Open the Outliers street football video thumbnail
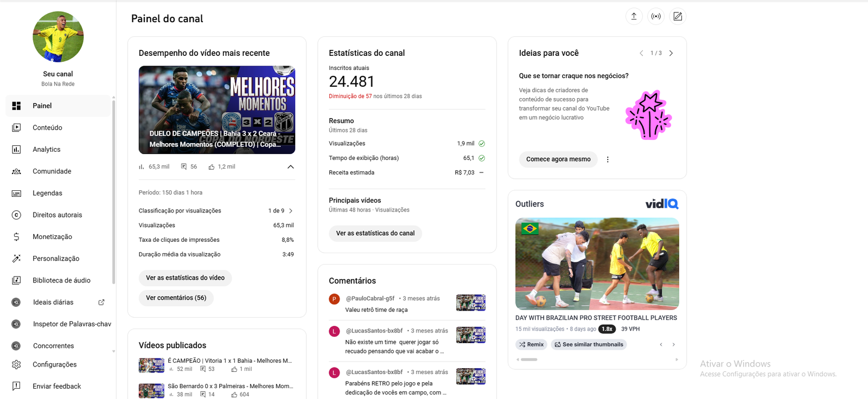The image size is (868, 399). (597, 263)
